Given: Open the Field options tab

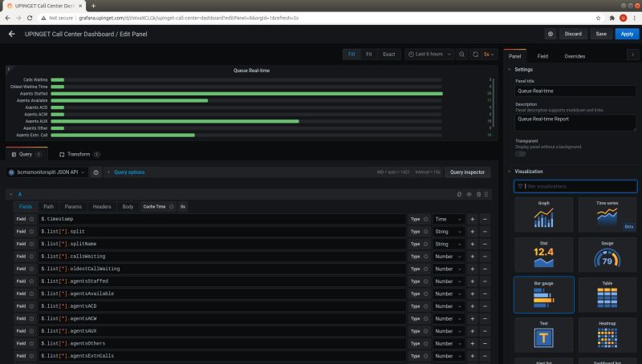Looking at the screenshot, I should 542,56.
